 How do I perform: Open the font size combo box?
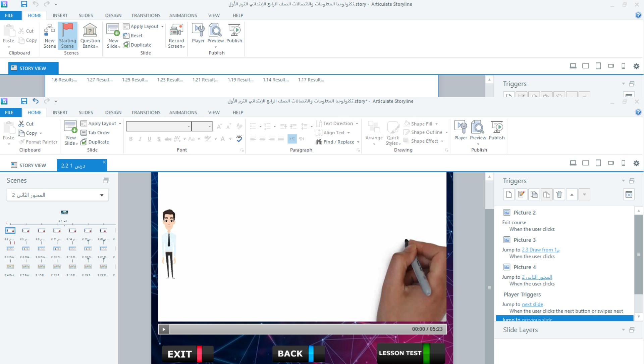202,126
